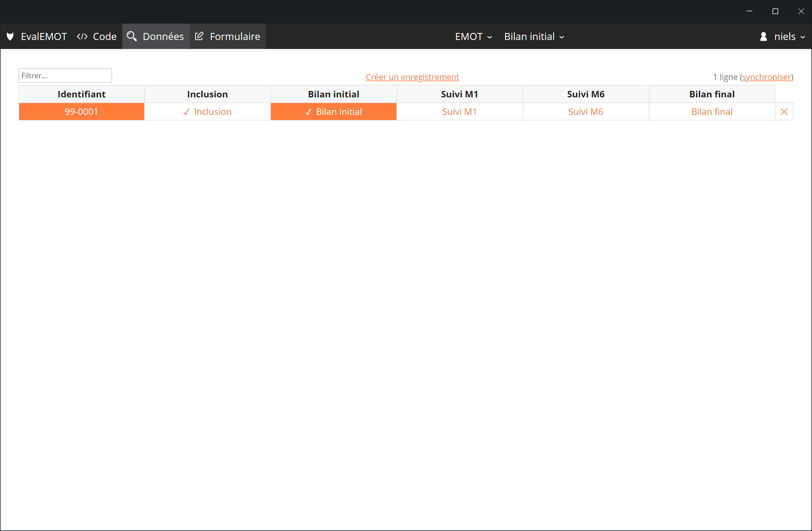Click the user profile silhouette icon

tap(764, 37)
